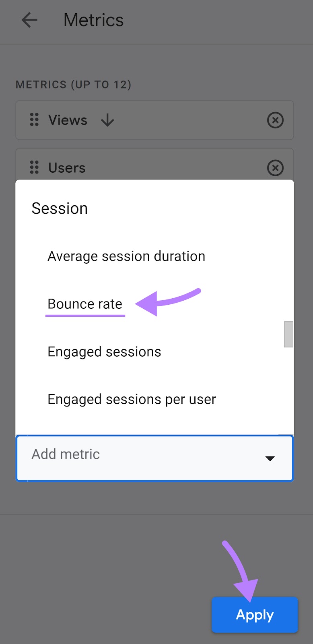The width and height of the screenshot is (313, 644).
Task: Click the Metrics title heading
Action: click(x=93, y=20)
